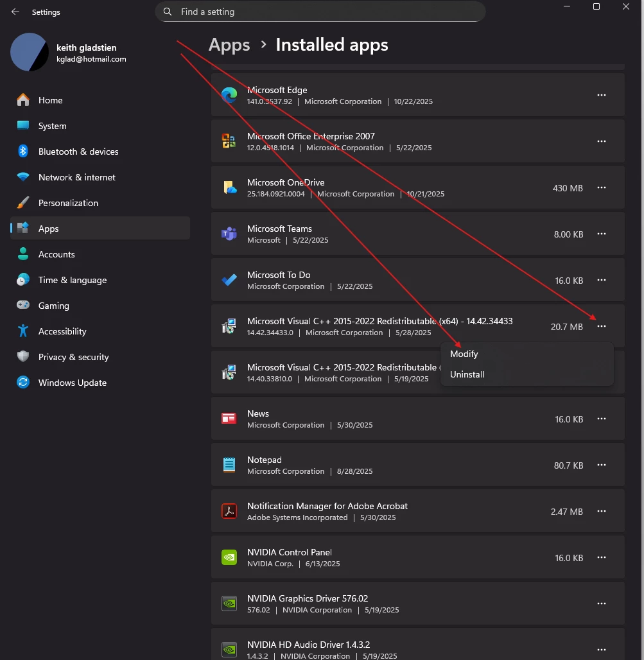Select the System item in sidebar
The width and height of the screenshot is (644, 660).
(x=100, y=125)
